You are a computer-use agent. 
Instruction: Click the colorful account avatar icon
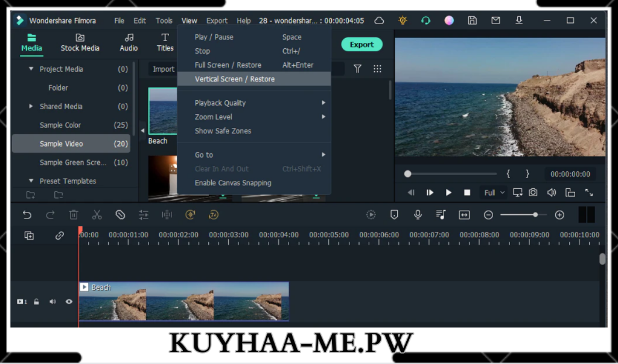[449, 21]
